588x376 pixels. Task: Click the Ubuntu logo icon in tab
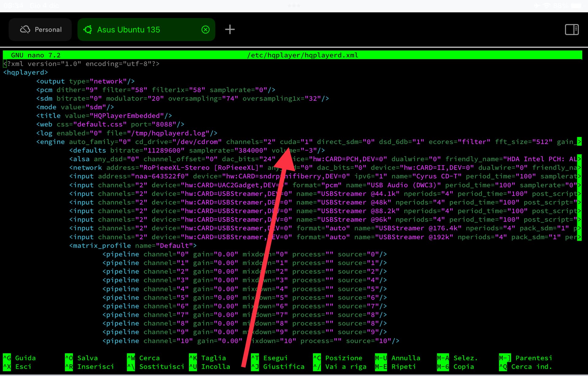pyautogui.click(x=88, y=30)
